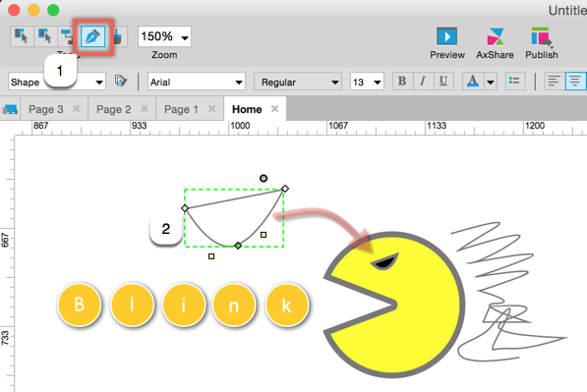Click the style painter icon
The width and height of the screenshot is (587, 392).
121,81
